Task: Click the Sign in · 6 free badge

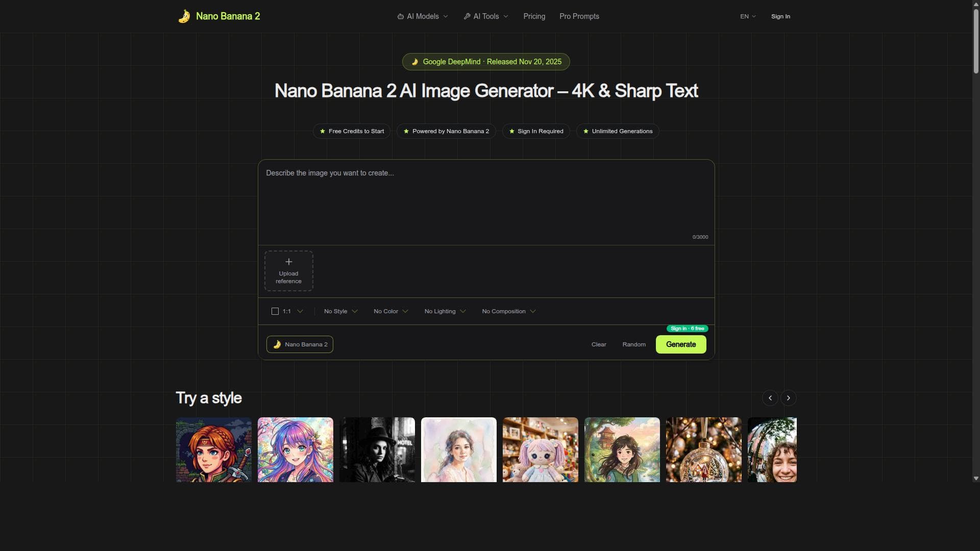Action: 687,329
